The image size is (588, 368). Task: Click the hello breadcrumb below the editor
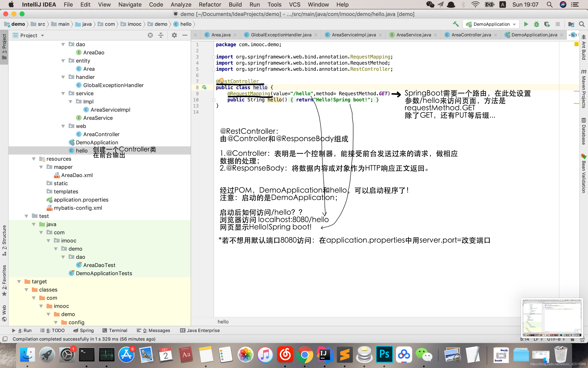[x=223, y=322]
